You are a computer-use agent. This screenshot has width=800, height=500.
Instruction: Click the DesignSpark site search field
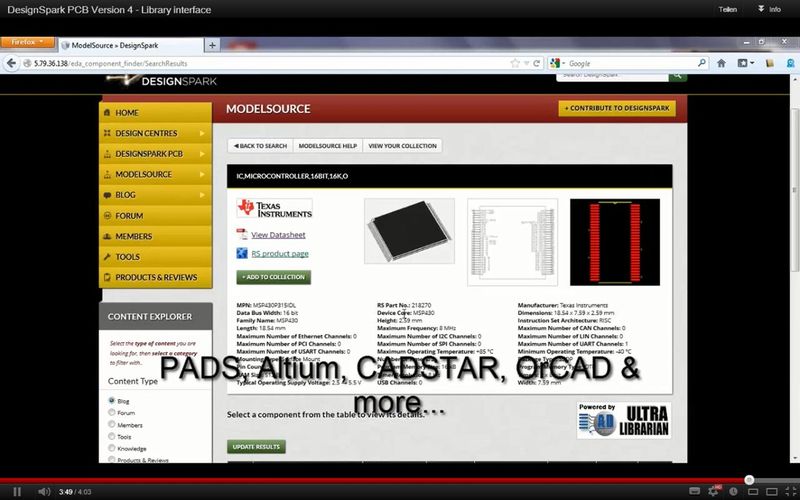pos(612,76)
